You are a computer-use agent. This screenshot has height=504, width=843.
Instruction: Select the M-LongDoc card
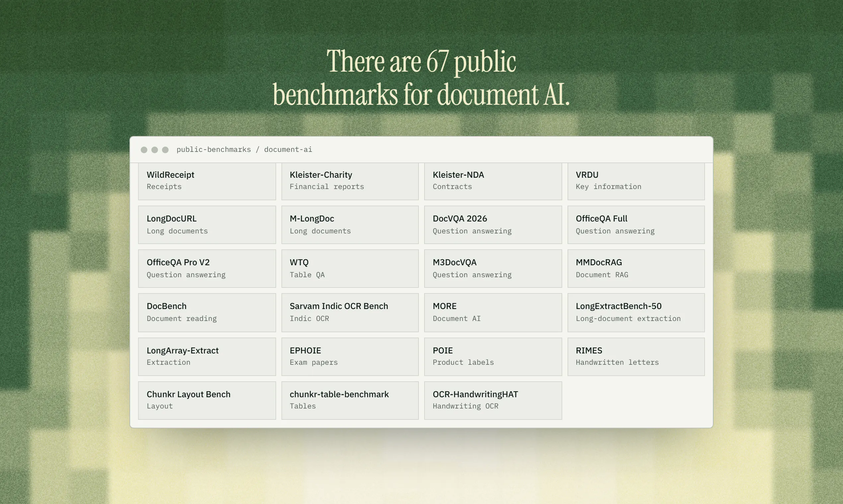tap(350, 225)
